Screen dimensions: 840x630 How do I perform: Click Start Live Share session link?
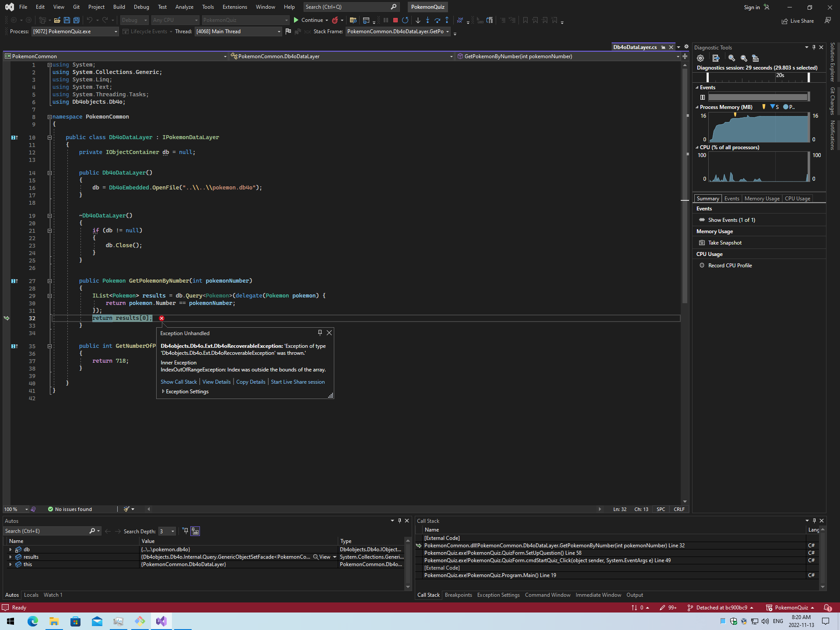[x=298, y=382]
